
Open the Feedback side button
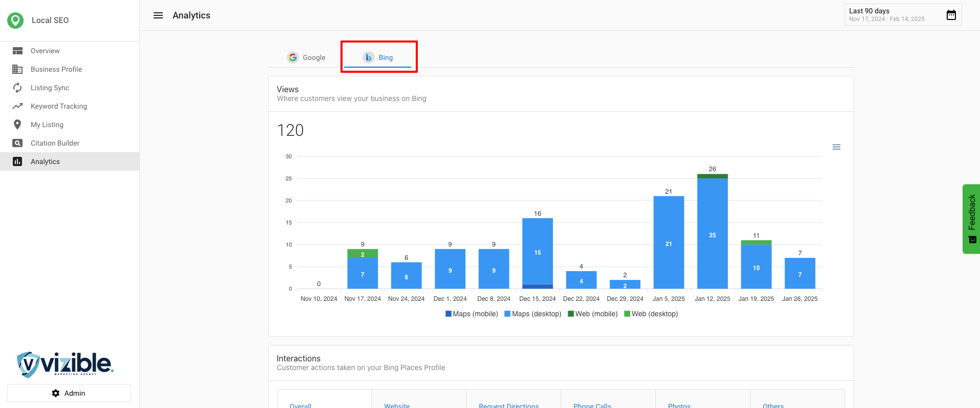pyautogui.click(x=971, y=219)
